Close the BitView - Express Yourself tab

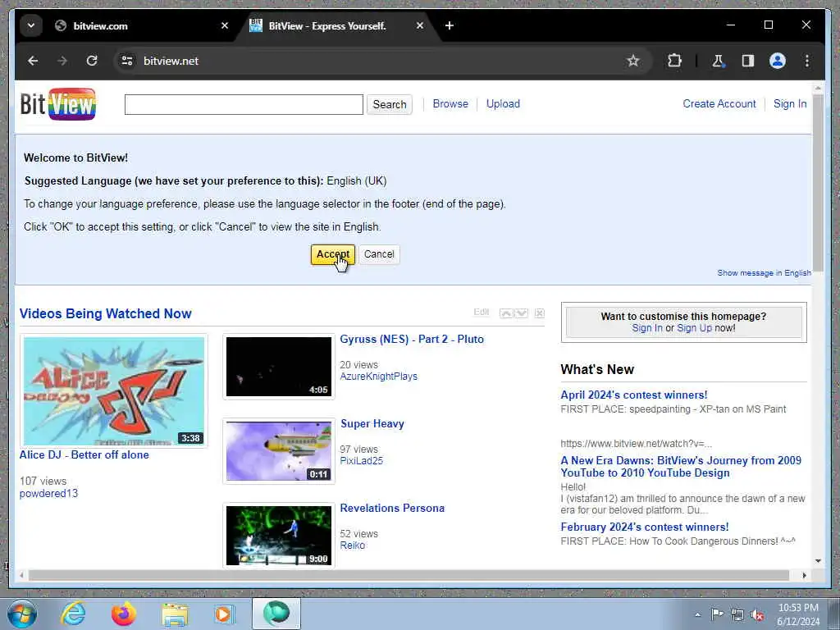click(420, 25)
